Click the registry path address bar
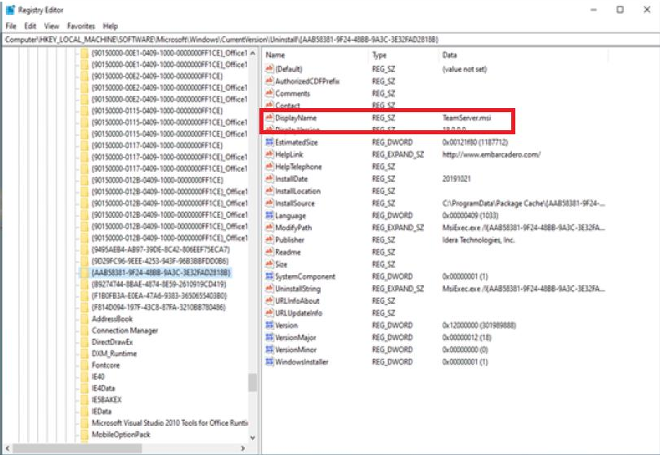 coord(331,40)
